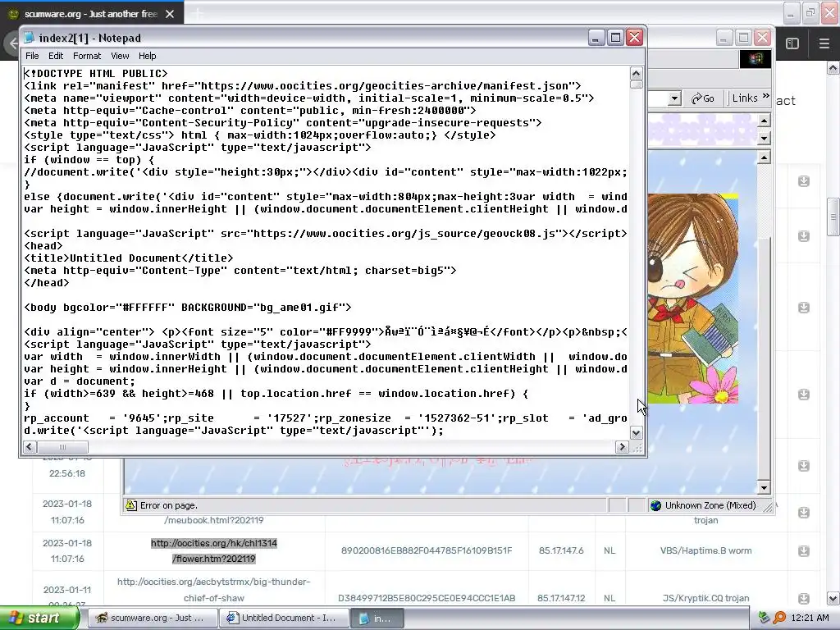Click the green system tray icon
840x630 pixels.
tap(765, 618)
